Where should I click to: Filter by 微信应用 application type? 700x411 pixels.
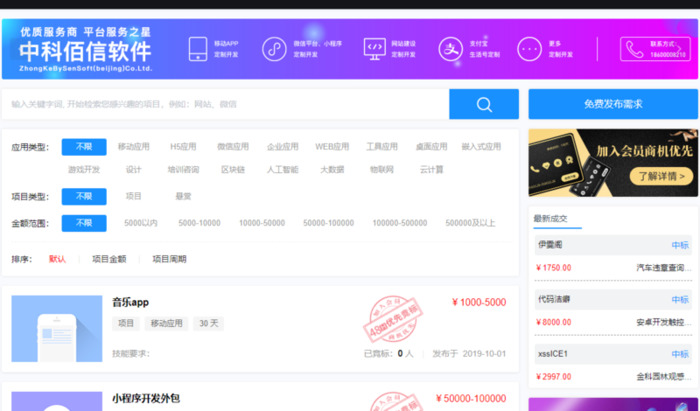coord(233,147)
